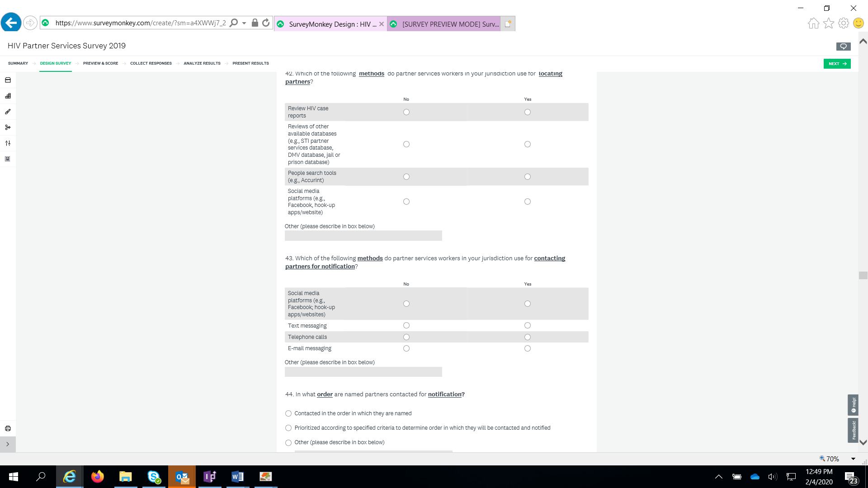The height and width of the screenshot is (488, 868).
Task: Open the Themes paintbrush sidebar icon
Action: 8,112
